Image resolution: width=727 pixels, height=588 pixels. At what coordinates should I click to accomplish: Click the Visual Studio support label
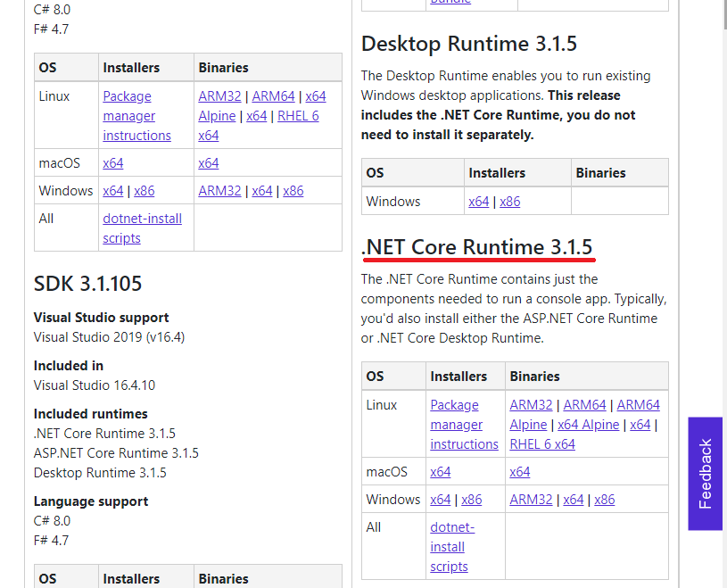101,318
